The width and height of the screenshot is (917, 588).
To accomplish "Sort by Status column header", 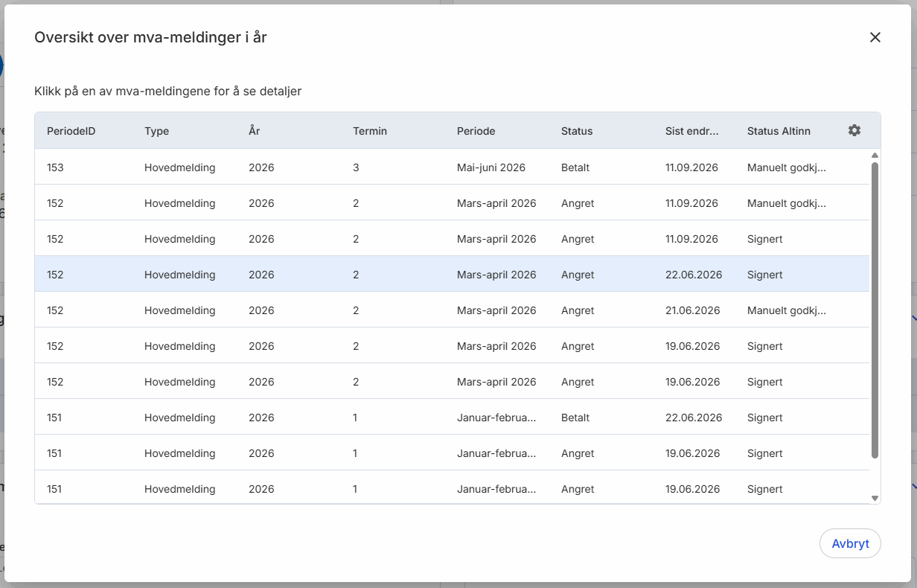I will [577, 131].
